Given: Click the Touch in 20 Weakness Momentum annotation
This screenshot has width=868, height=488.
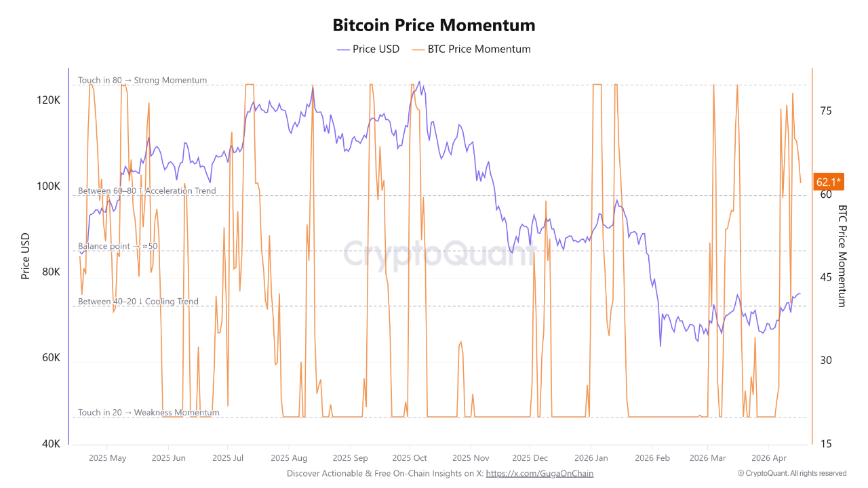Looking at the screenshot, I should [x=149, y=412].
